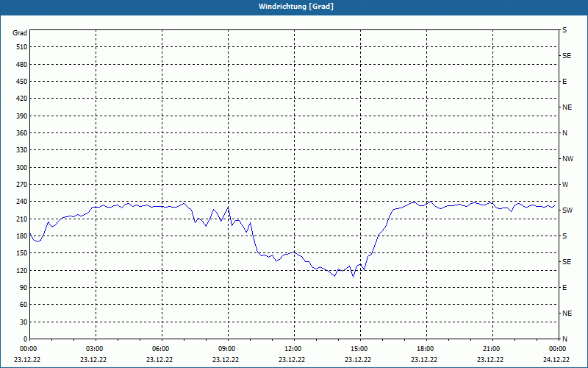Pick the '12:00' time label
588x368 pixels.
click(294, 349)
